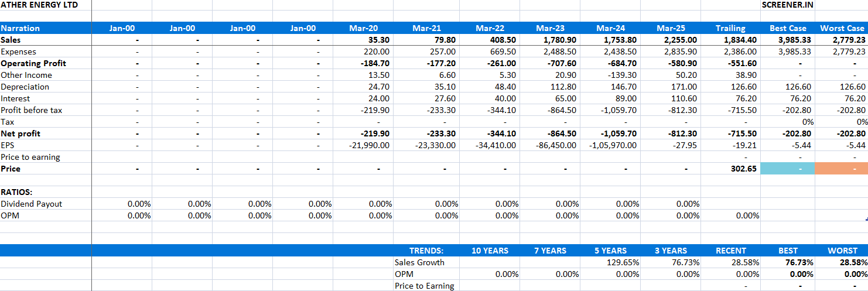Select Mar-25 EPS value -27.95
This screenshot has width=868, height=291.
(685, 145)
